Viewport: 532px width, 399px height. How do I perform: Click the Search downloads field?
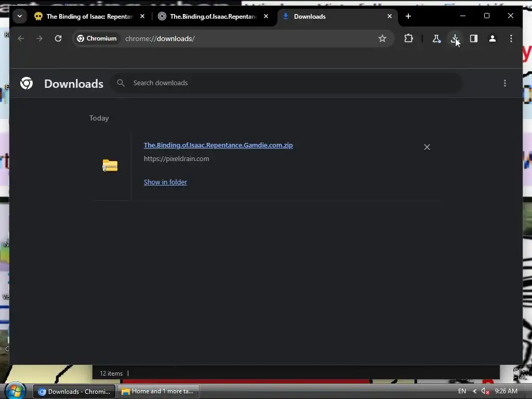[x=286, y=83]
